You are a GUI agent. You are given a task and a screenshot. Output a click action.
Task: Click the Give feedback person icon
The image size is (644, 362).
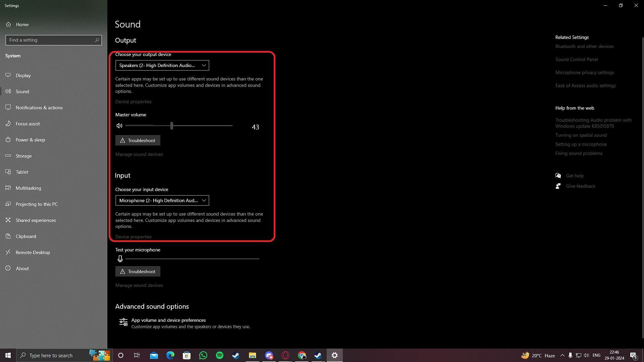(x=558, y=186)
